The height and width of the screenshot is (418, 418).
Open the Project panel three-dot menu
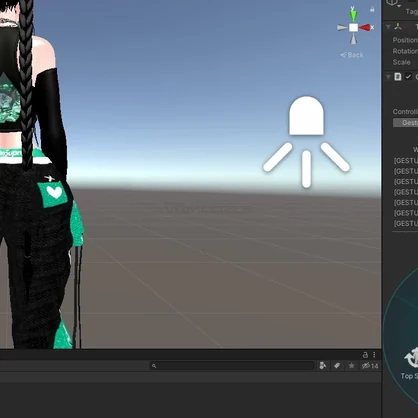(x=374, y=355)
